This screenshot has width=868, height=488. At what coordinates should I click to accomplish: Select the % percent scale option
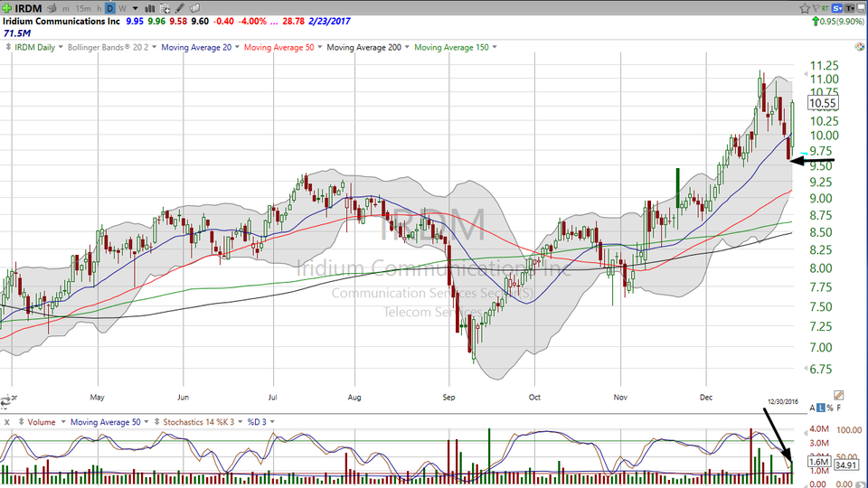(830, 408)
